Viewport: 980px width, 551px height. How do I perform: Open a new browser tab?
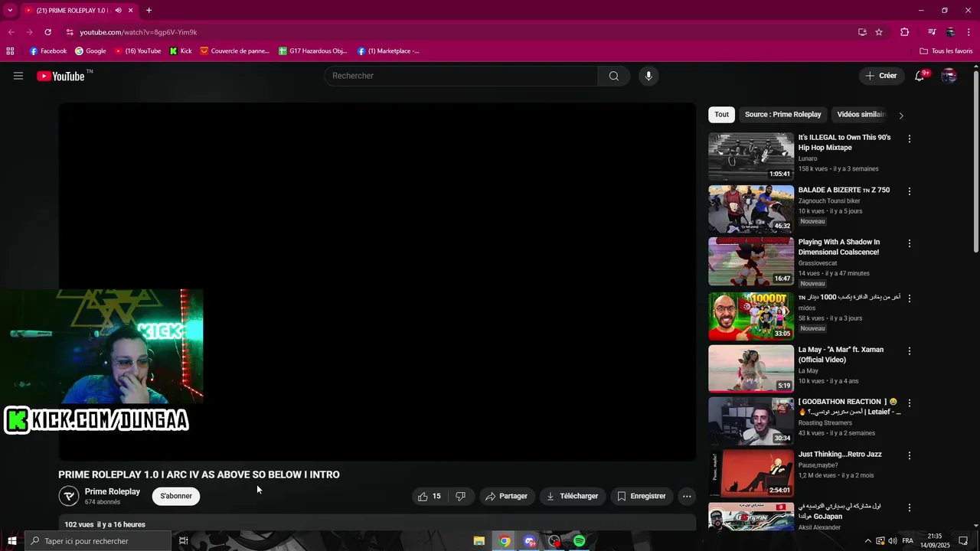149,11
